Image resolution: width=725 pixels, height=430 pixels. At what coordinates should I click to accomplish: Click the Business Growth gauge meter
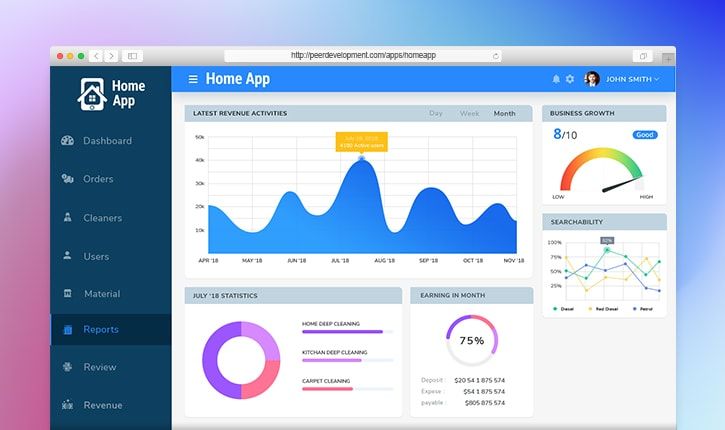click(x=602, y=170)
